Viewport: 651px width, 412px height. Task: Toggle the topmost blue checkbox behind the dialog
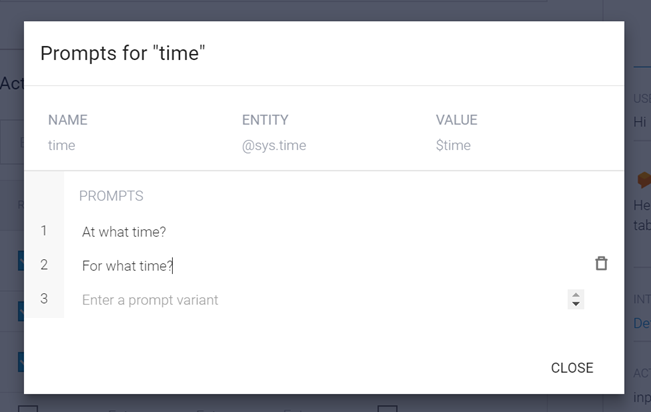[x=20, y=262]
